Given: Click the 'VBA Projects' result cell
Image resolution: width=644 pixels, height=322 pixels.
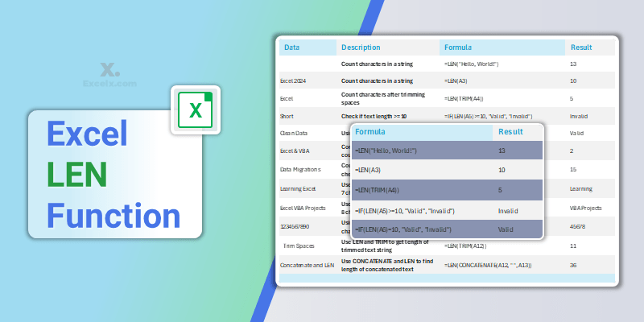Looking at the screenshot, I should pos(586,208).
